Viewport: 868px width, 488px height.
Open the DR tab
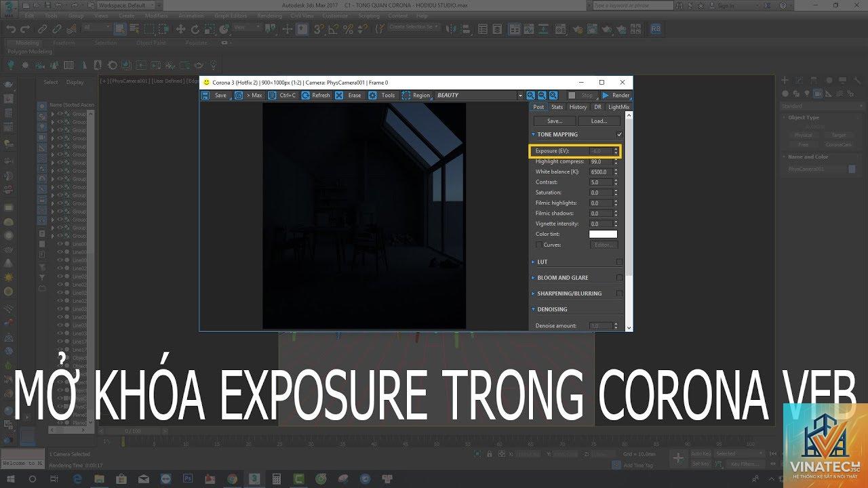click(597, 107)
